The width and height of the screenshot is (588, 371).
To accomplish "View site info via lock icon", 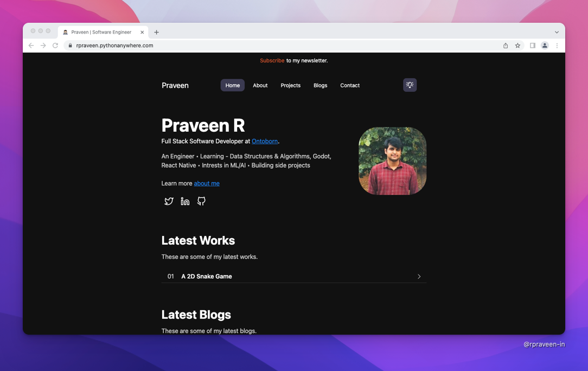I will [70, 46].
